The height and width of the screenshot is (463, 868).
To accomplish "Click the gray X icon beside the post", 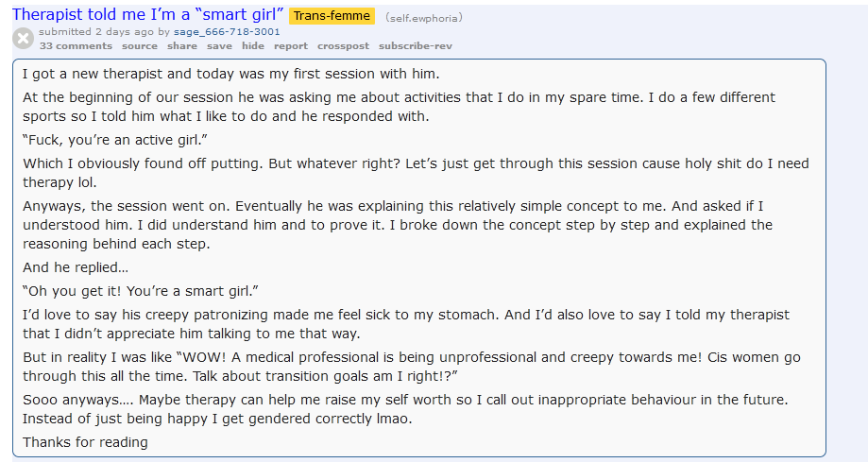I will click(x=24, y=38).
